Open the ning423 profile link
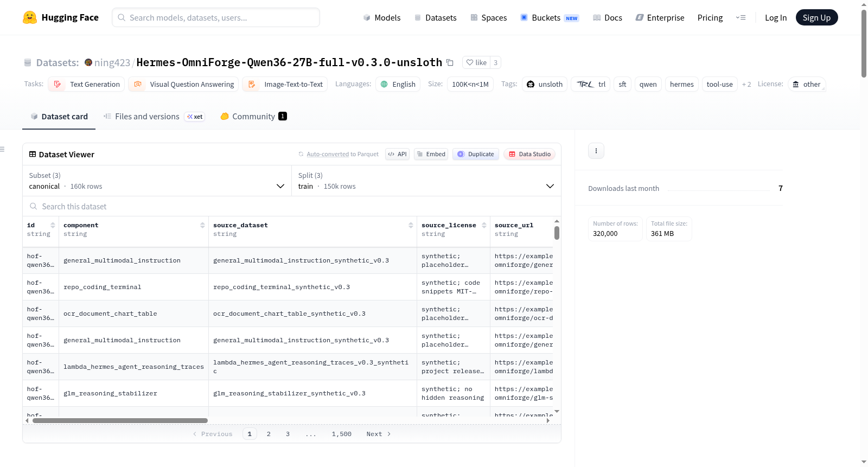 tap(112, 62)
